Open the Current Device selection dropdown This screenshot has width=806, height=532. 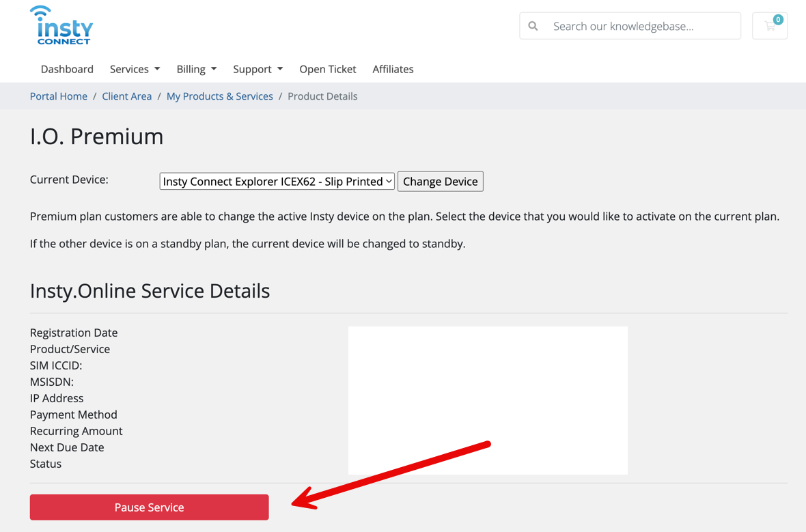tap(277, 182)
